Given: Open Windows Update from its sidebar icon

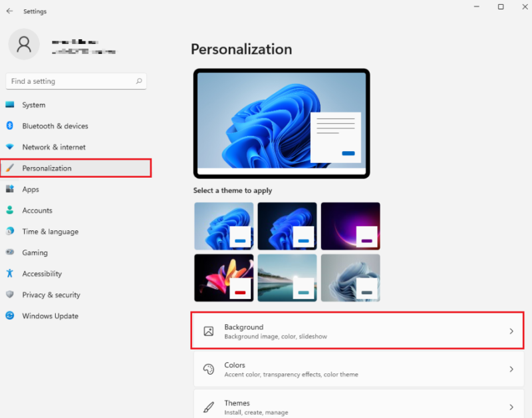Looking at the screenshot, I should 9,316.
